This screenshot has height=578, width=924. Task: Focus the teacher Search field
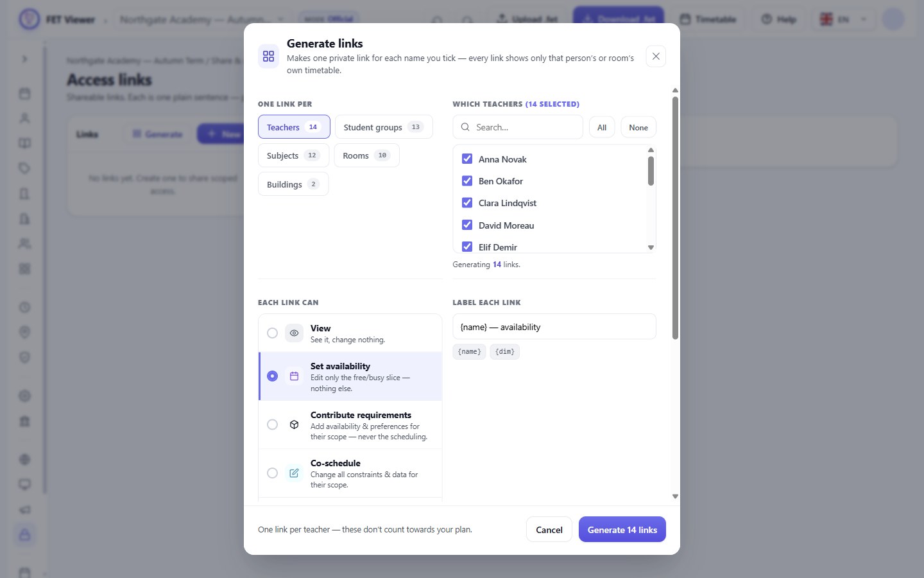coord(518,127)
